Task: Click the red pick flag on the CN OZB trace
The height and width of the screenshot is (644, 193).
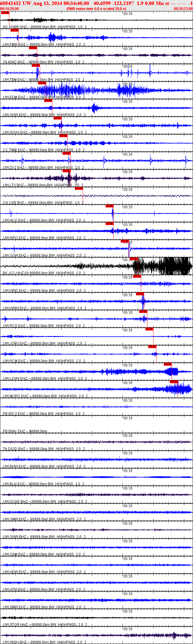Action: pyautogui.click(x=79, y=188)
